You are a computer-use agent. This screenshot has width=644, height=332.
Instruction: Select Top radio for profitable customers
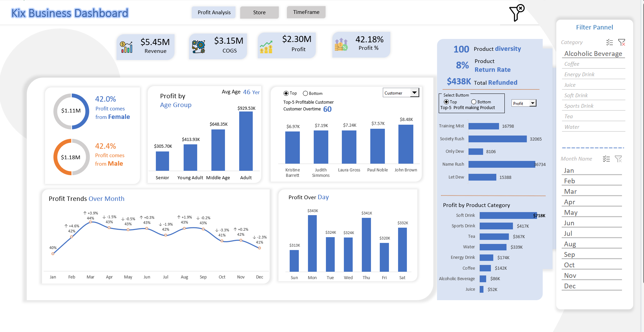point(286,94)
